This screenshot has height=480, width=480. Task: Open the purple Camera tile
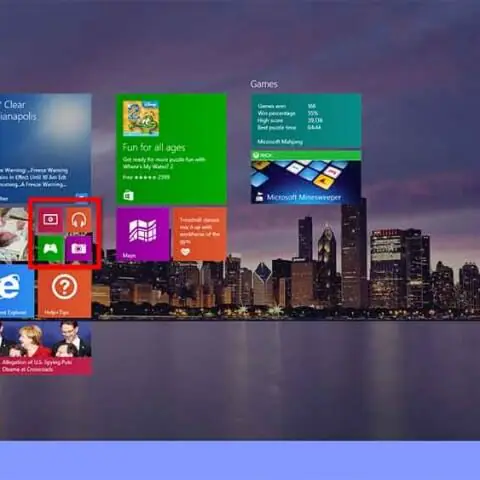(78, 248)
